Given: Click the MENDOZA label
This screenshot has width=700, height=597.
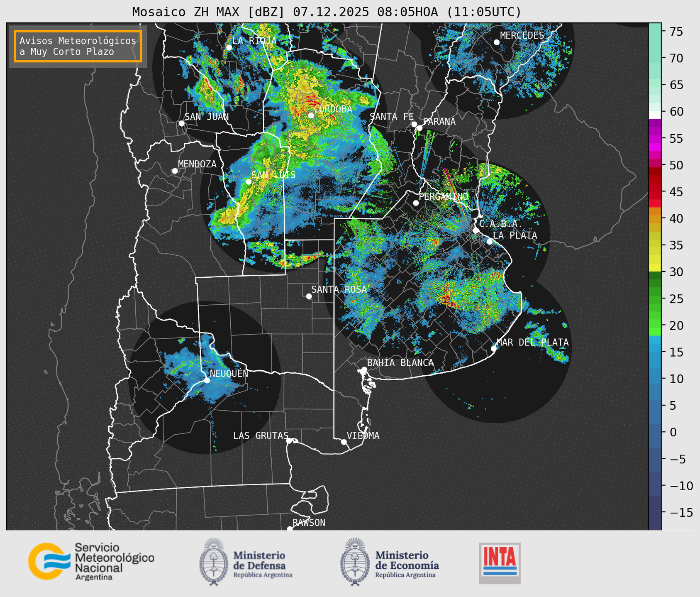Looking at the screenshot, I should click(197, 164).
